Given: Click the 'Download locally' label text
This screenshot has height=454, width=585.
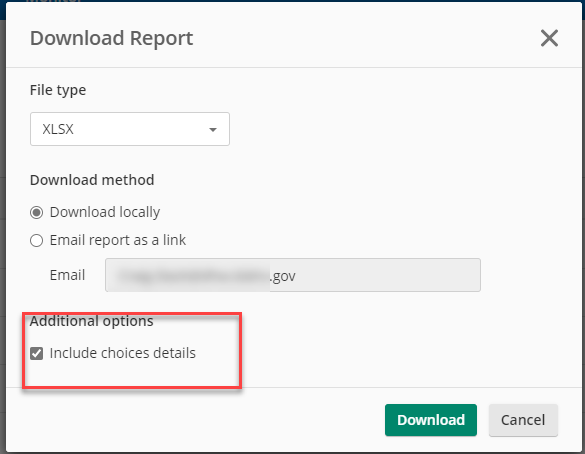Looking at the screenshot, I should tap(105, 212).
